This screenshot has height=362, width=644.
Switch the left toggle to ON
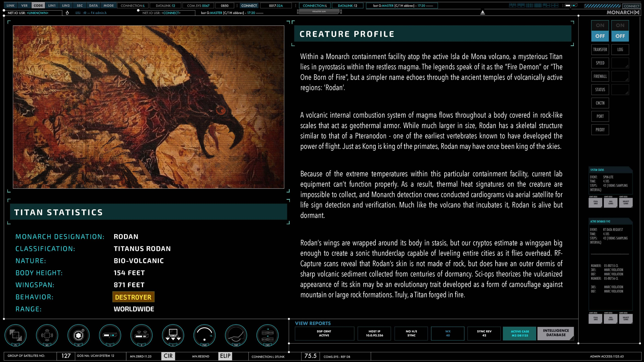click(600, 26)
